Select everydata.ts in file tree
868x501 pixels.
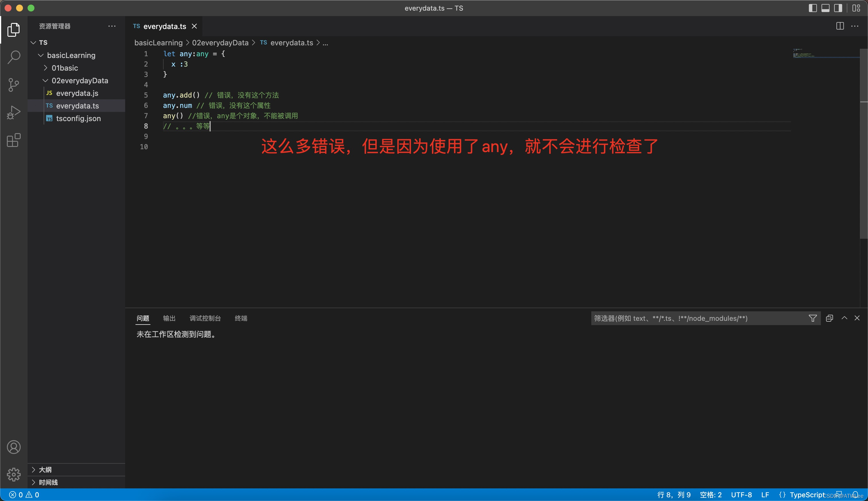pyautogui.click(x=76, y=106)
